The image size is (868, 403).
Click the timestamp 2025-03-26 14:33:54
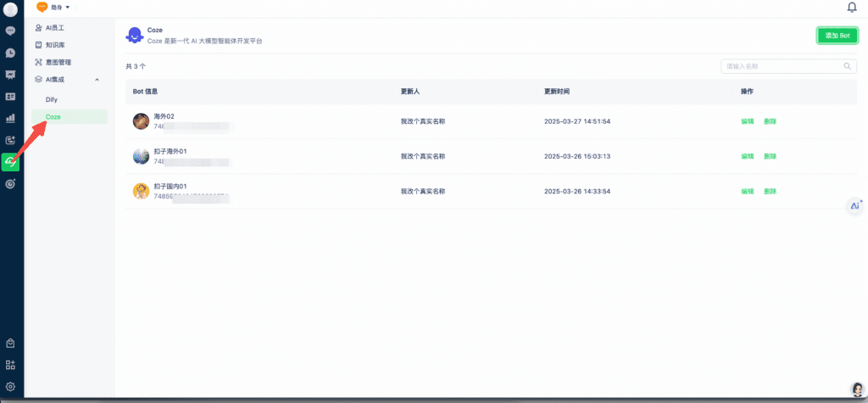click(577, 191)
